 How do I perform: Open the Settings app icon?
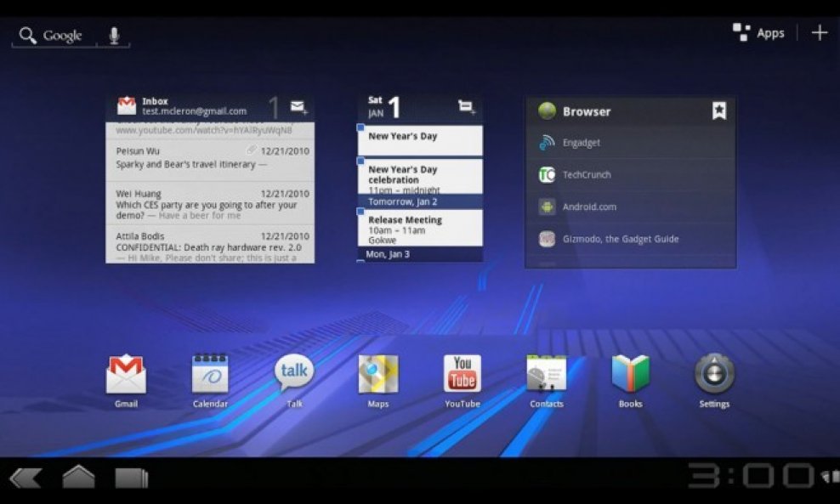(714, 374)
